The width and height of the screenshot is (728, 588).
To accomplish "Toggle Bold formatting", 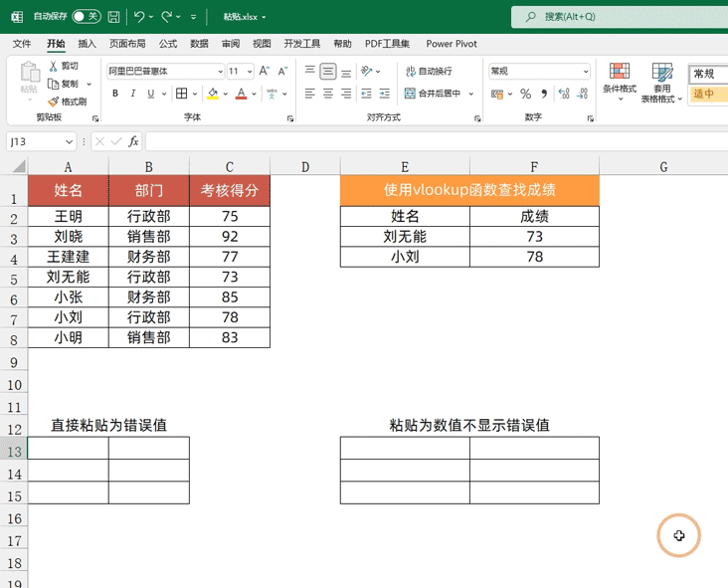I will (x=115, y=94).
